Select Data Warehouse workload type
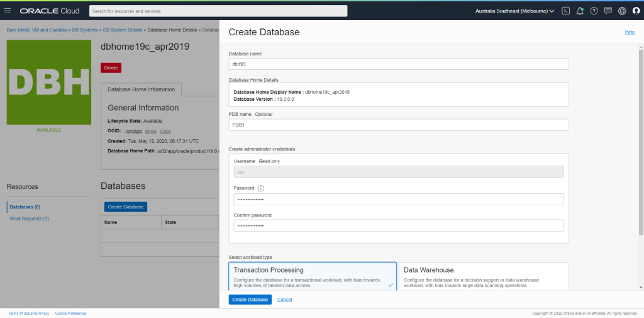 (483, 276)
